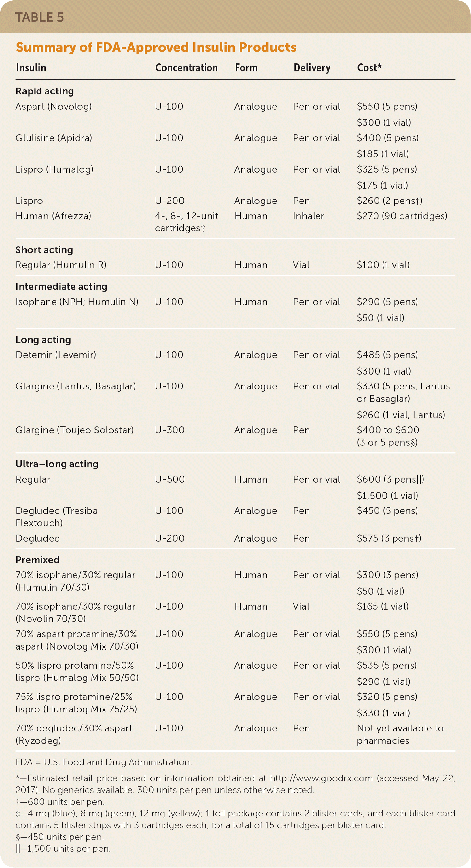The image size is (471, 868).
Task: Select the Rapid acting section heading
Action: 44,91
